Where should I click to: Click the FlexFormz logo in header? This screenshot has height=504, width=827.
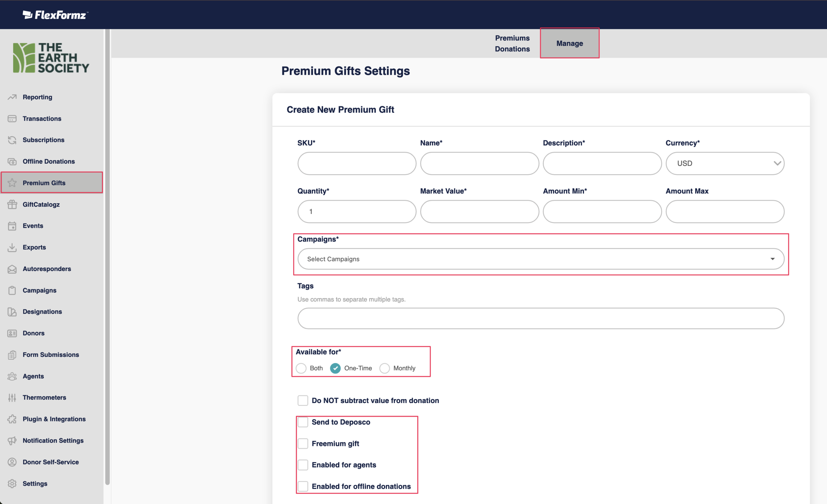point(55,15)
